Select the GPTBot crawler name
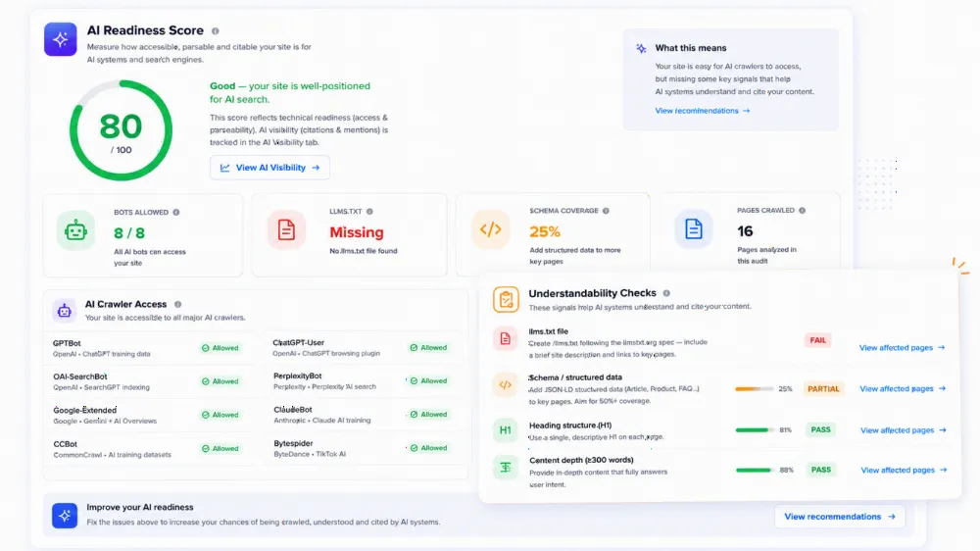 click(x=67, y=343)
